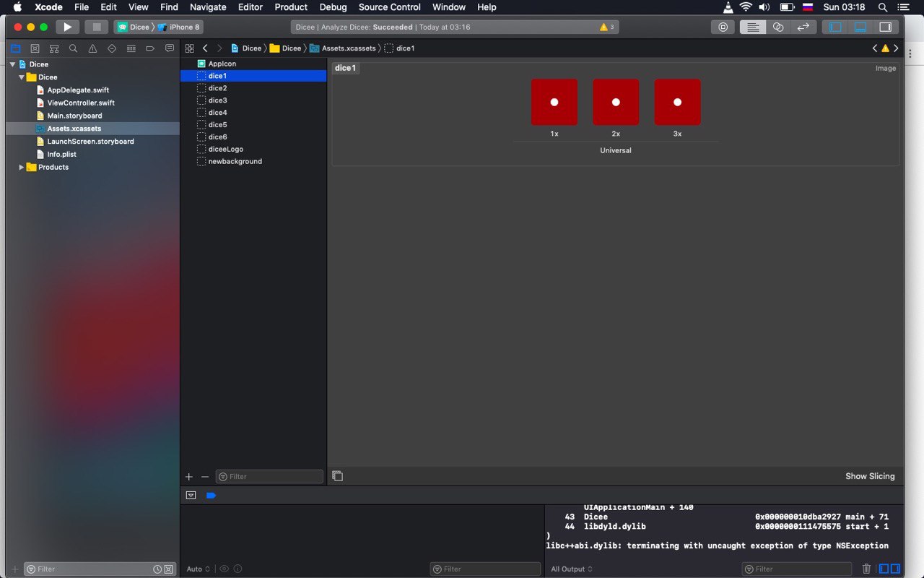Open the Breakpoint navigator
The height and width of the screenshot is (578, 924).
(x=150, y=48)
